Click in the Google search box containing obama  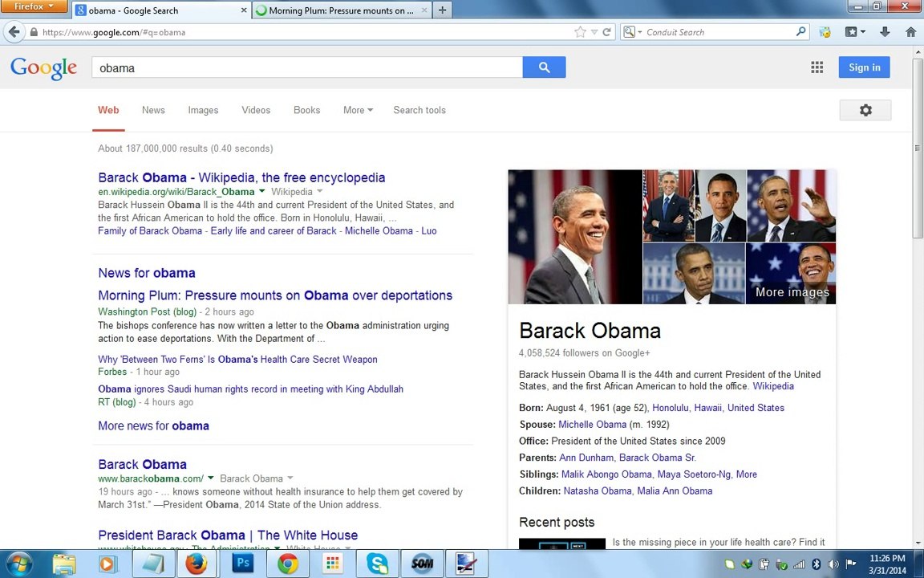307,67
